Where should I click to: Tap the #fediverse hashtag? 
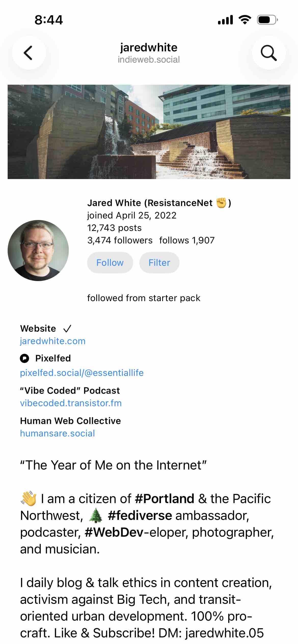pyautogui.click(x=140, y=516)
